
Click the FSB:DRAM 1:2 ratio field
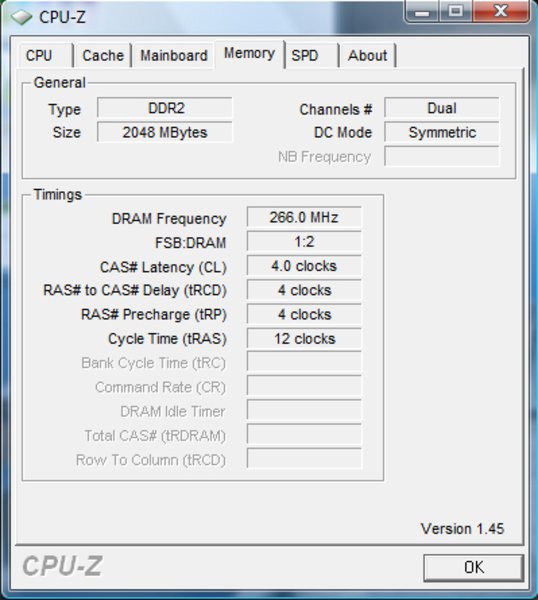coord(304,242)
